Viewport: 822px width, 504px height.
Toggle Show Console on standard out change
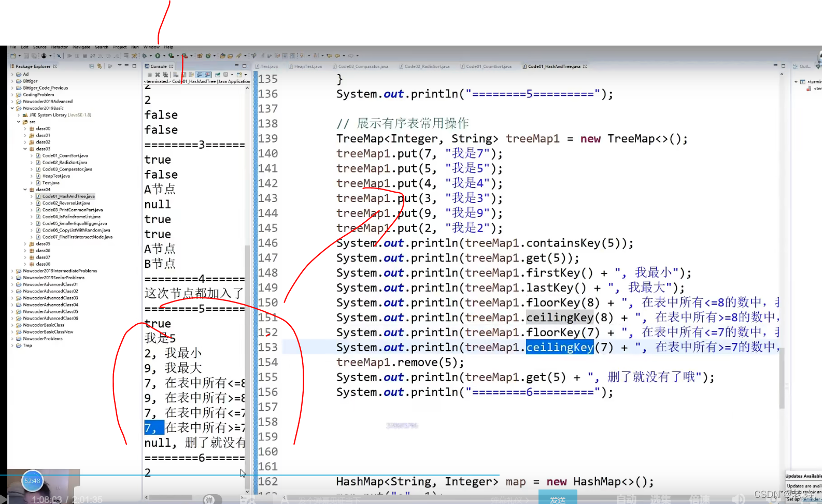200,75
